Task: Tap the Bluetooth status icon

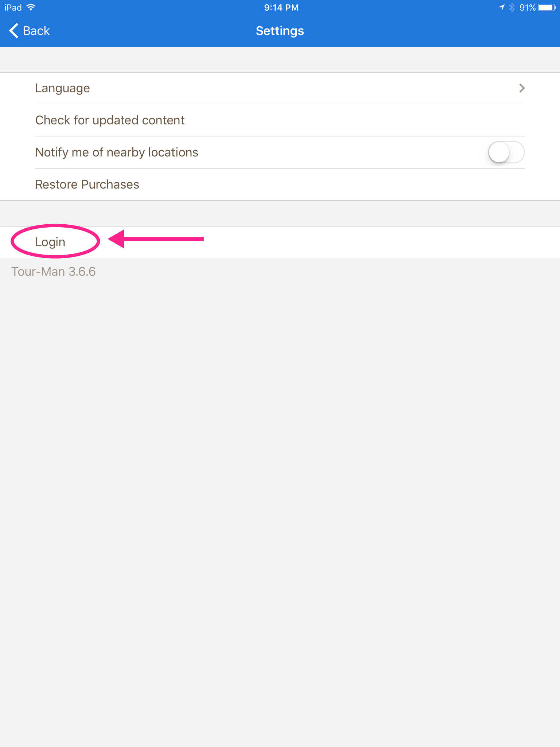Action: pyautogui.click(x=512, y=7)
